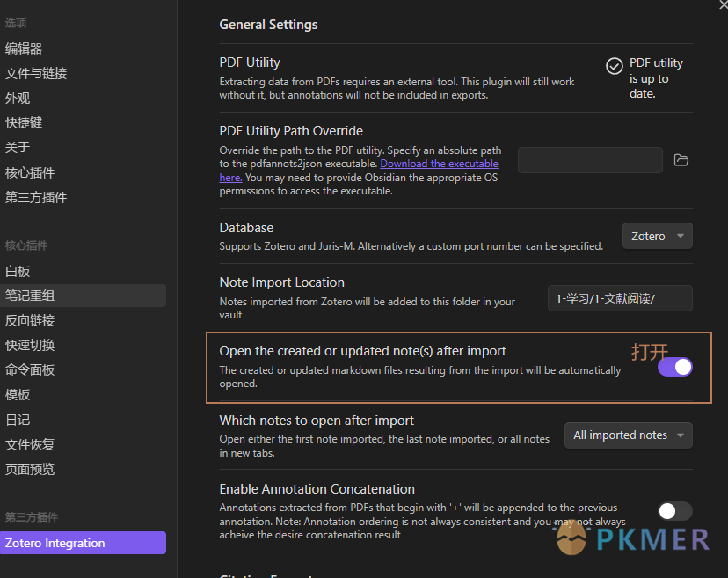Open 核心插件 settings section
This screenshot has width=728, height=578.
[x=30, y=172]
